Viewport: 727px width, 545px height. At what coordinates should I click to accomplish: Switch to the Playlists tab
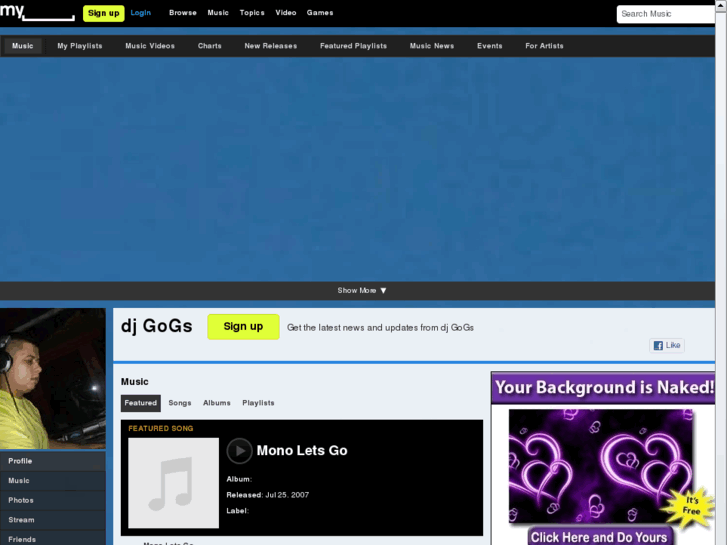click(x=258, y=403)
